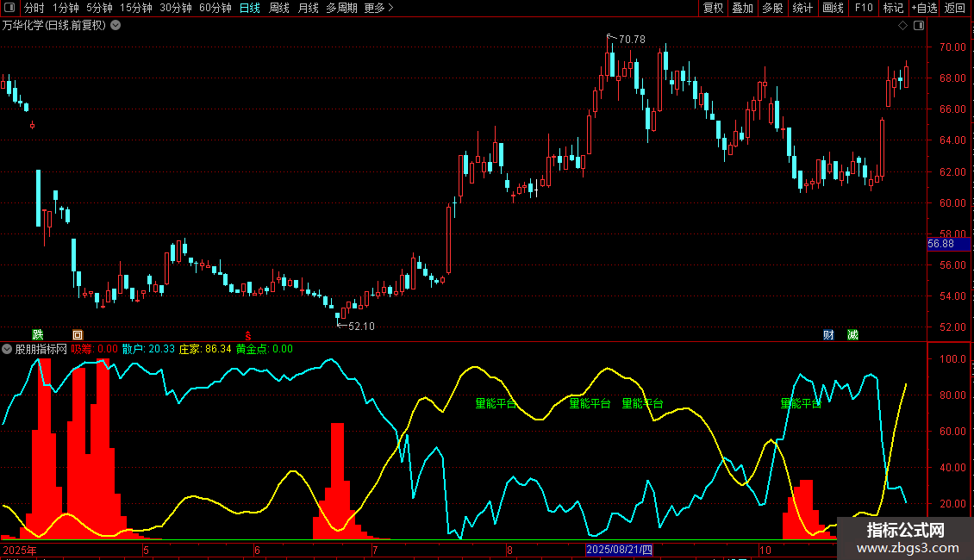Click the 返回 back button
The image size is (974, 560).
955,8
